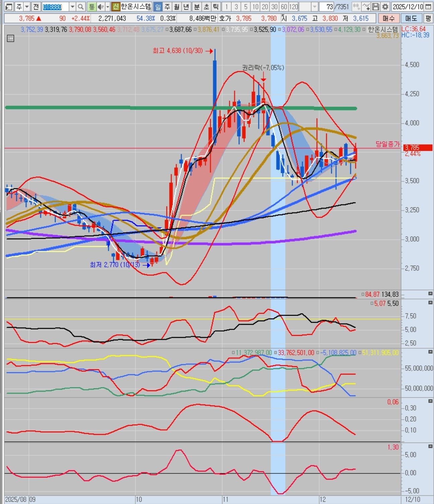
Task: Open the stock search magnifier
Action: click(81, 6)
